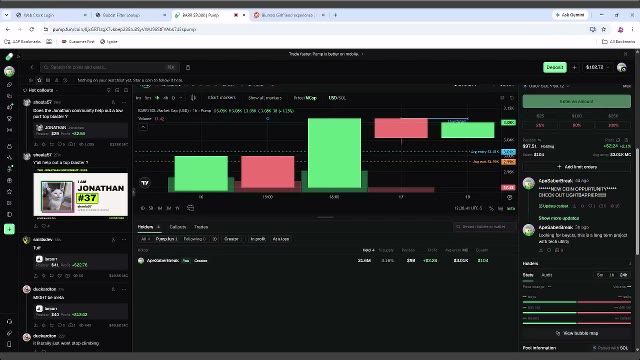This screenshot has height=360, width=640.
Task: Click View bubble map button
Action: (x=576, y=333)
